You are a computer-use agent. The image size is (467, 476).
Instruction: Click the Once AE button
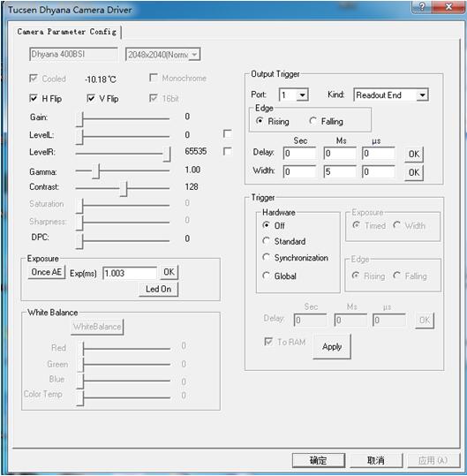47,272
